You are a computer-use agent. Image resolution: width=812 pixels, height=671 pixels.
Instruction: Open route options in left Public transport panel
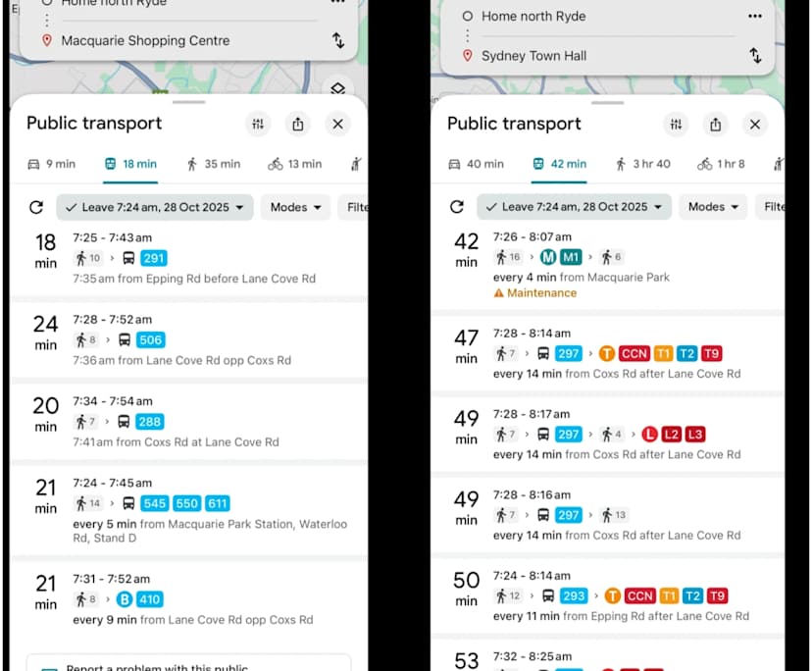tap(258, 124)
